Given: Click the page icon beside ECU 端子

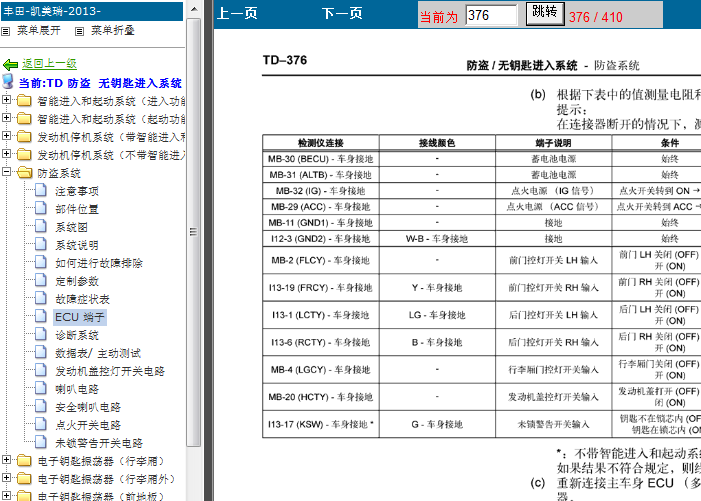Looking at the screenshot, I should (x=41, y=316).
